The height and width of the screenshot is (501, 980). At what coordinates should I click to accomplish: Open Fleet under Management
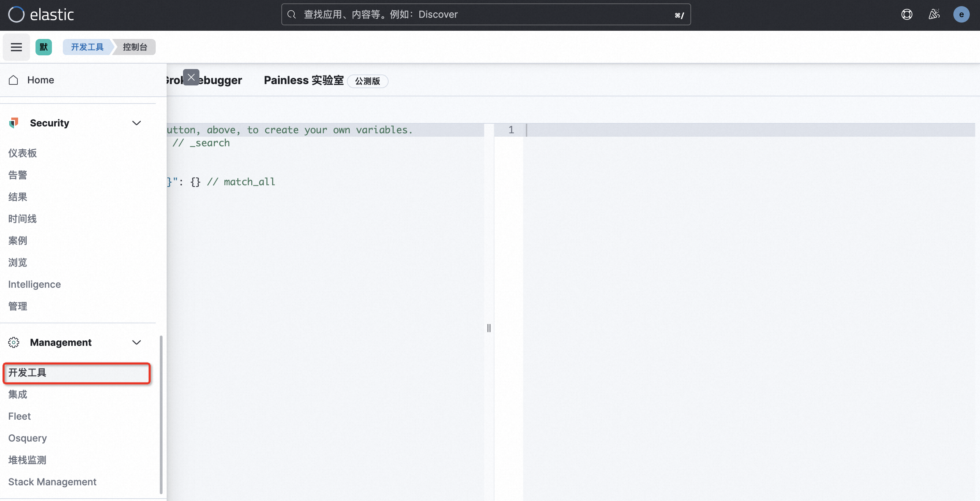coord(19,416)
